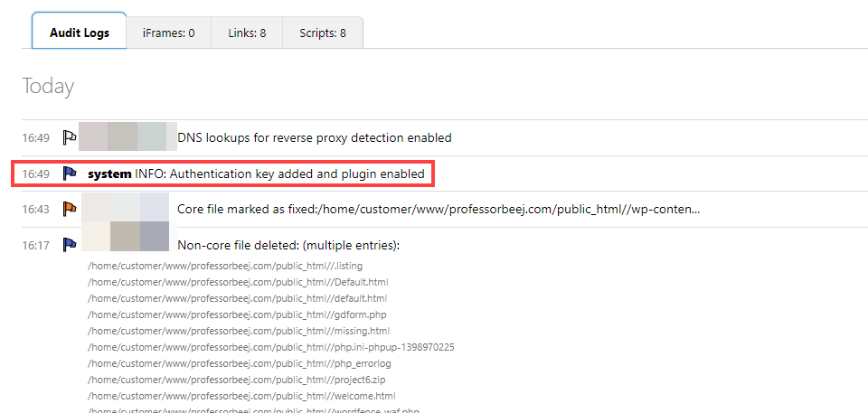Click the white flag beside the DNS lookups entry
868x413 pixels.
(70, 137)
